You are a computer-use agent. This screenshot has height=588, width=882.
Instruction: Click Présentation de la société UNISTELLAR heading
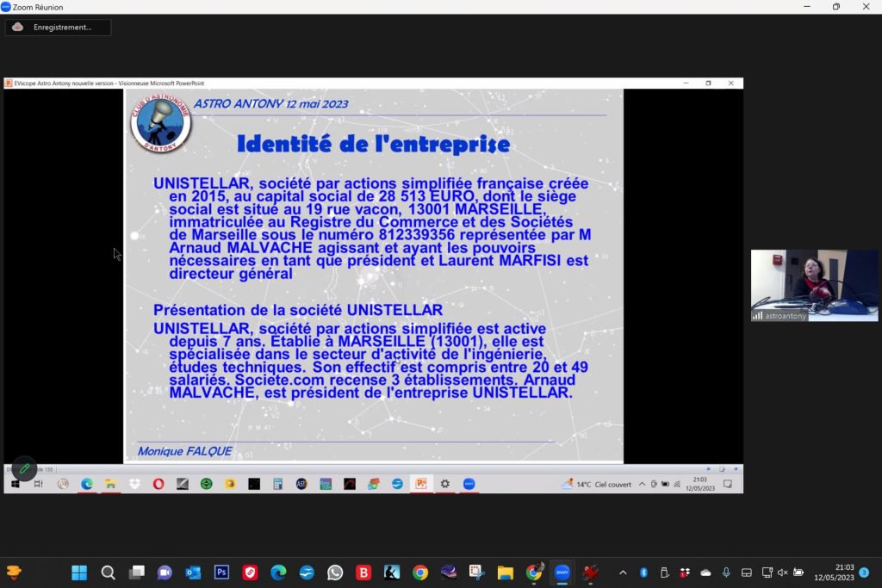298,310
